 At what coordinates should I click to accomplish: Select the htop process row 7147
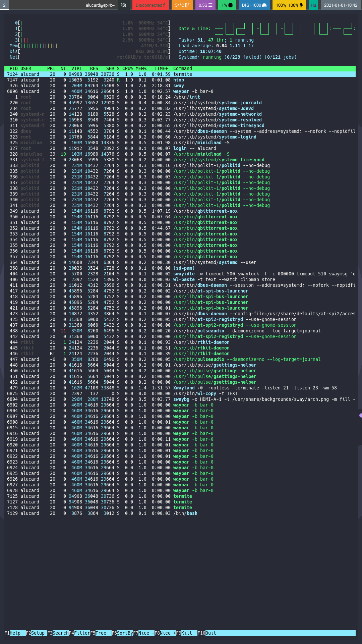click(180, 80)
